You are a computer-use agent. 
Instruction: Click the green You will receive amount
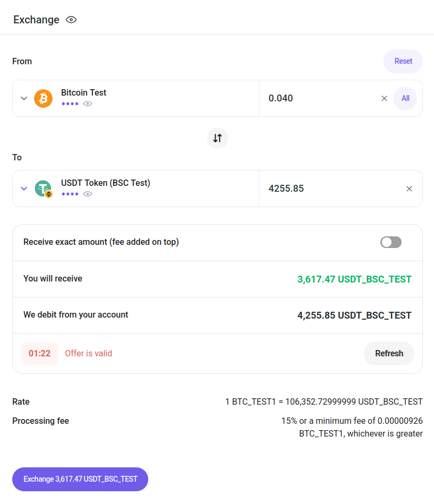tap(354, 279)
